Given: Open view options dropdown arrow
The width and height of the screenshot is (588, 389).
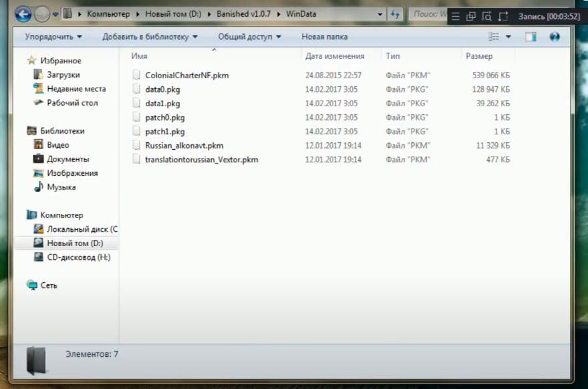Looking at the screenshot, I should tap(508, 37).
